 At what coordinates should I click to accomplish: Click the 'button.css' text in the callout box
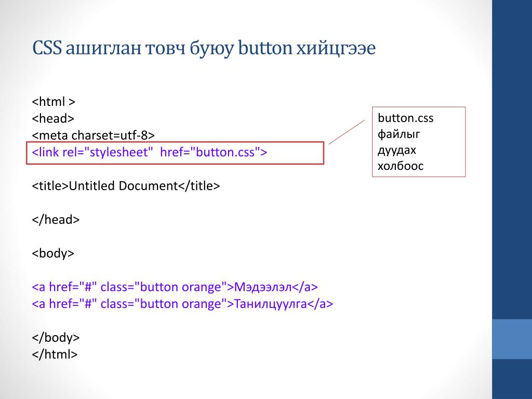point(405,118)
